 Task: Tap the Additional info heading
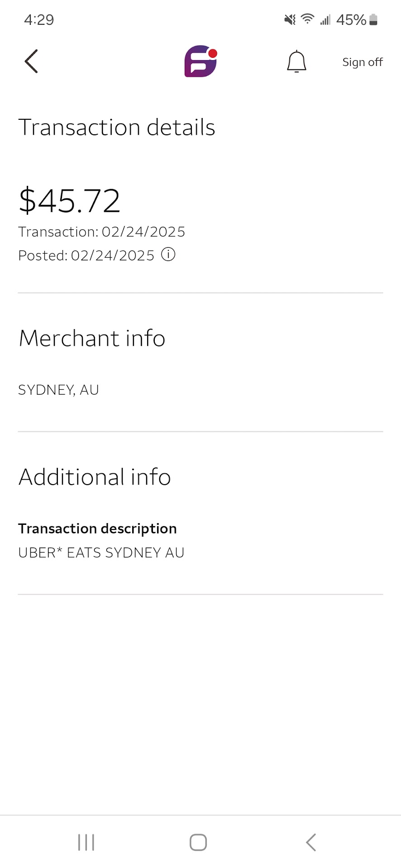click(x=95, y=477)
